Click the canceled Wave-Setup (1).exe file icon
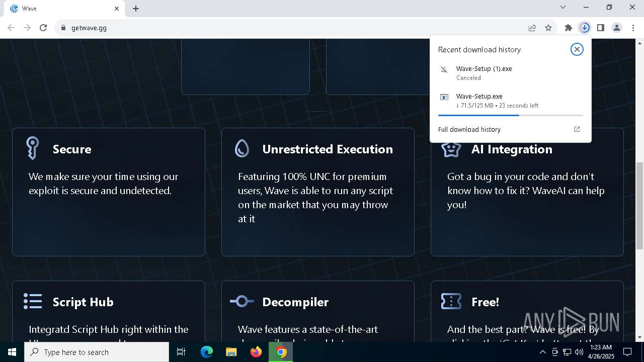 444,70
